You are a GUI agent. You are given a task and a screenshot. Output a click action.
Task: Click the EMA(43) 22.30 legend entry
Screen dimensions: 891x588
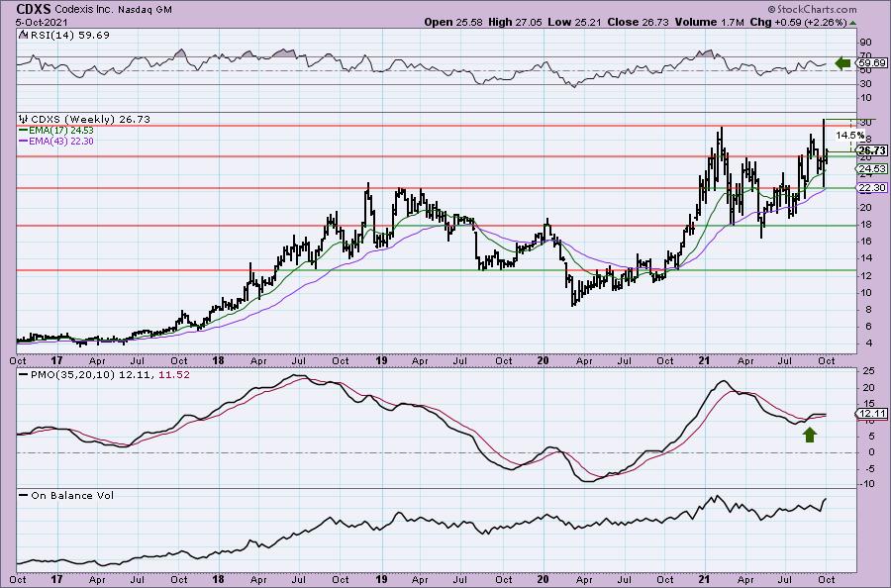(61, 141)
